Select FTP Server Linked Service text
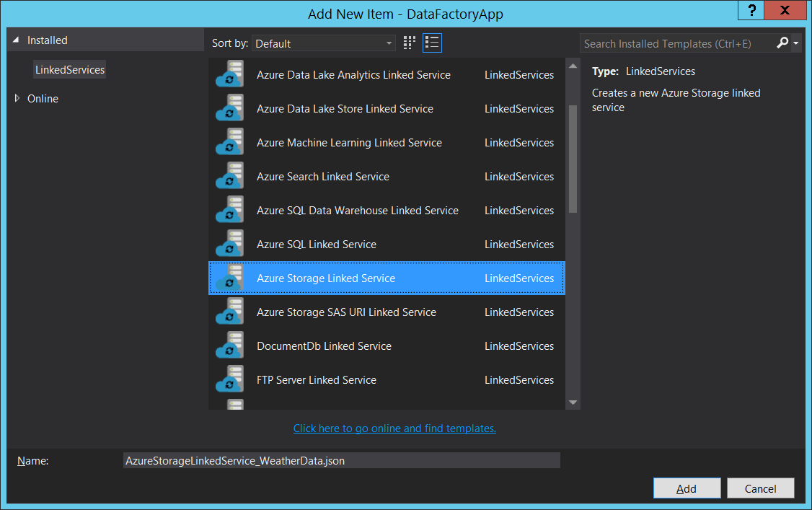The height and width of the screenshot is (510, 812). point(317,380)
